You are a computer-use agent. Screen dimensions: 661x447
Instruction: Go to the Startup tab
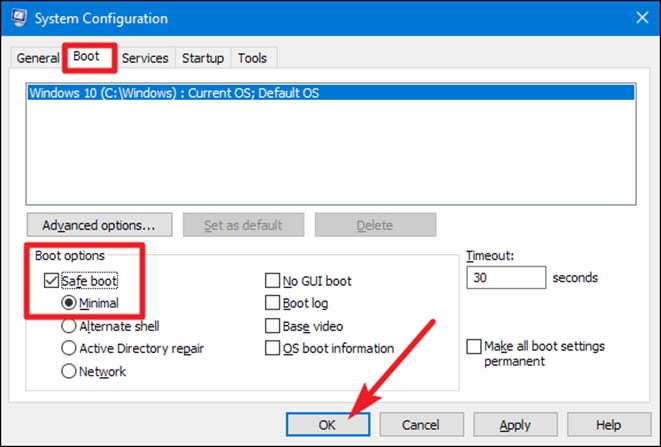point(203,58)
